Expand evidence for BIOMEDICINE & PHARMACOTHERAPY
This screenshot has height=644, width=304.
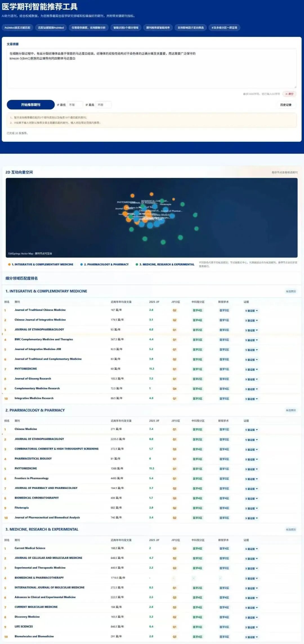(251, 578)
